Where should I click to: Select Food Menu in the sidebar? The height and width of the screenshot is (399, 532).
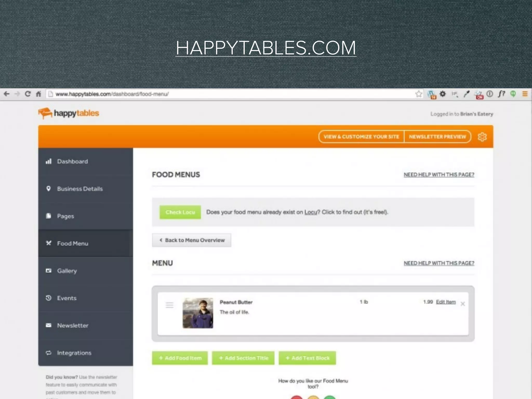point(85,243)
